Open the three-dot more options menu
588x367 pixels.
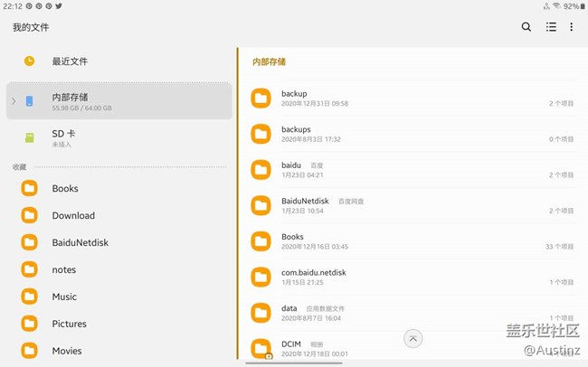coord(572,27)
